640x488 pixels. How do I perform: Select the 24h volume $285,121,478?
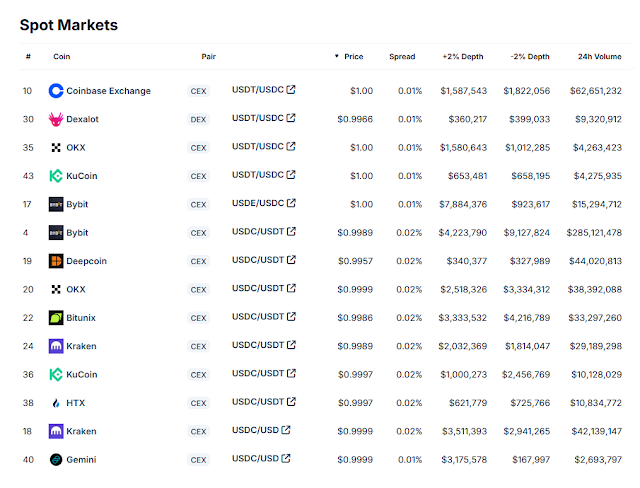(x=594, y=233)
